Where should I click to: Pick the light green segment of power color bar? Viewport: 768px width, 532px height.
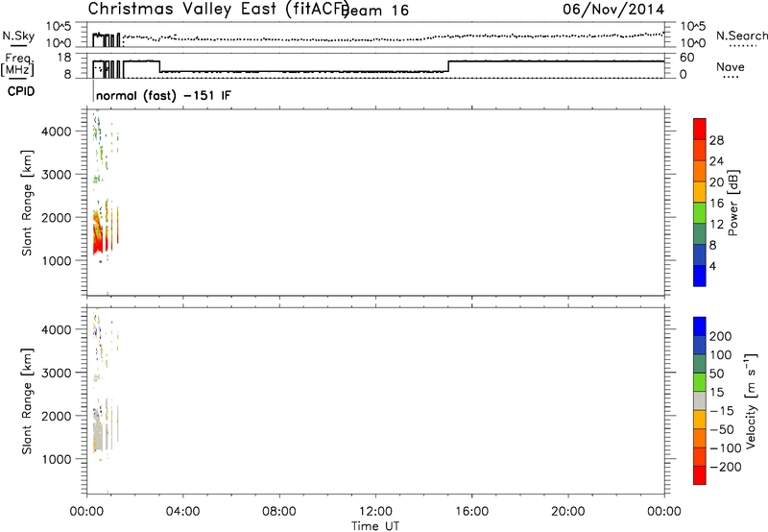click(x=700, y=212)
